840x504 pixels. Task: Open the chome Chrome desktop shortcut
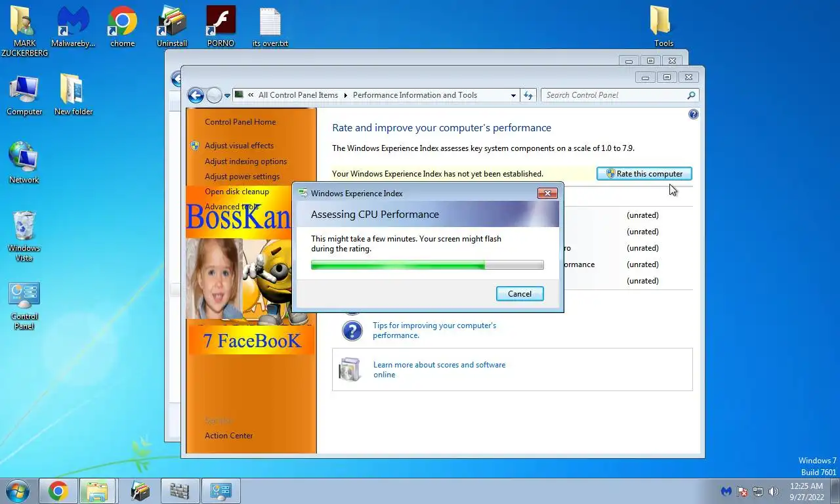tap(122, 26)
